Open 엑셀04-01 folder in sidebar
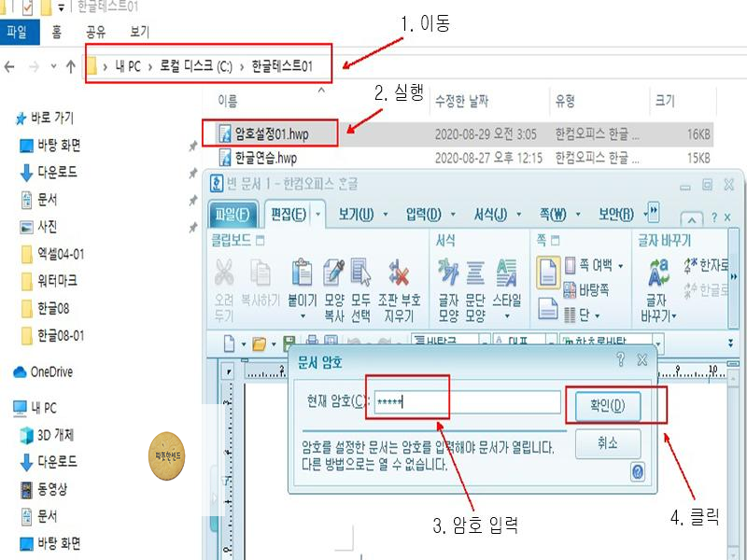 [x=52, y=254]
